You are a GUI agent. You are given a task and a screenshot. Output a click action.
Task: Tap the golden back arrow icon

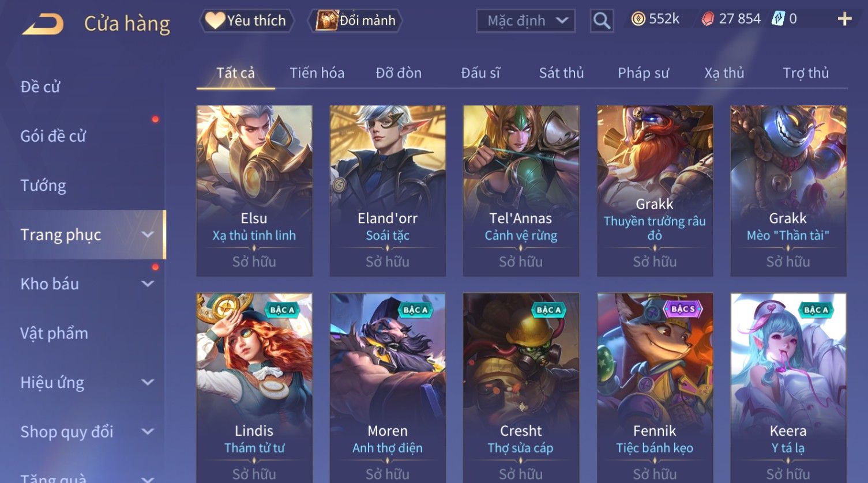tap(43, 25)
